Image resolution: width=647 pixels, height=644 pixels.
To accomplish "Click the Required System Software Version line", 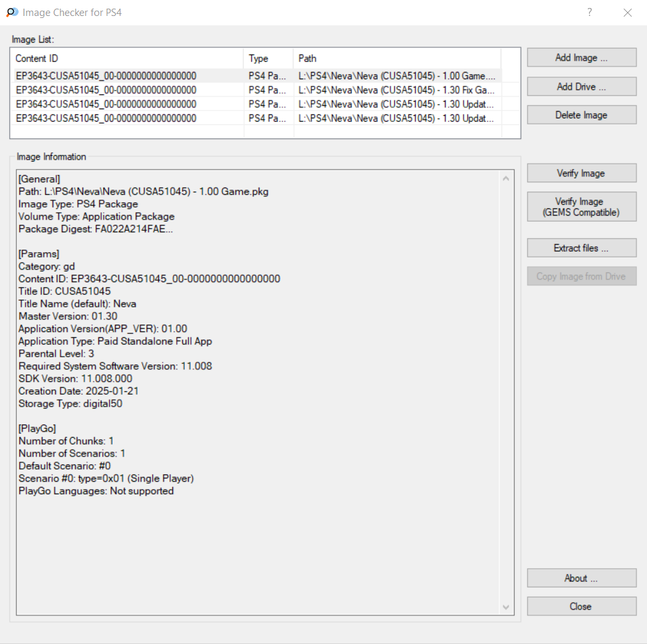I will point(115,366).
